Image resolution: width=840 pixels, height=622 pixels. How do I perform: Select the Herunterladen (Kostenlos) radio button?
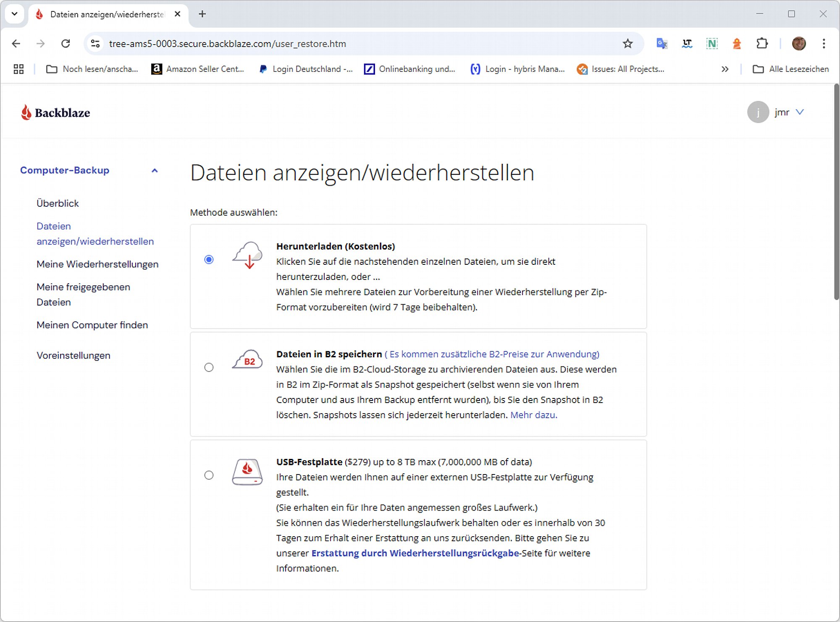click(209, 260)
